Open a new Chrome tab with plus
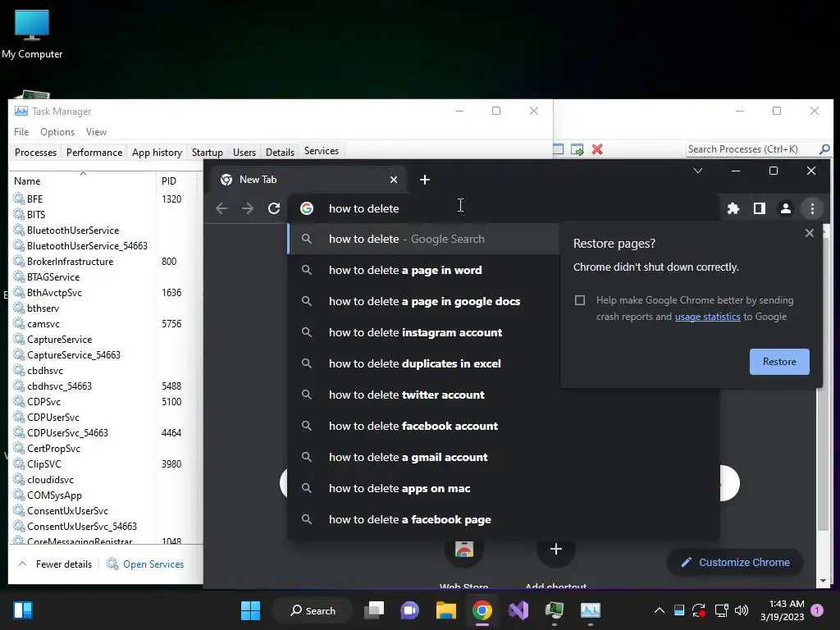This screenshot has height=630, width=840. 425,180
